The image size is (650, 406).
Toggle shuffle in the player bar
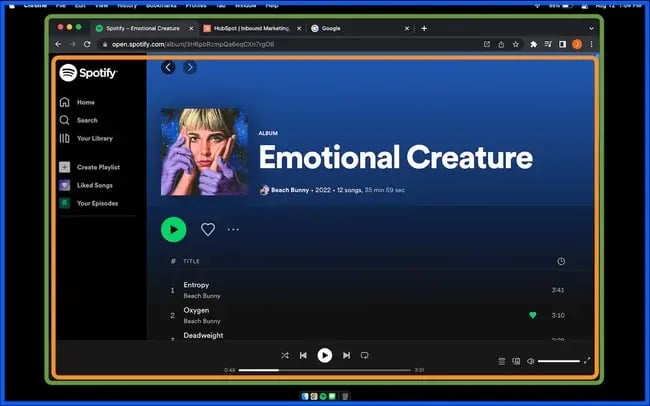pos(284,355)
